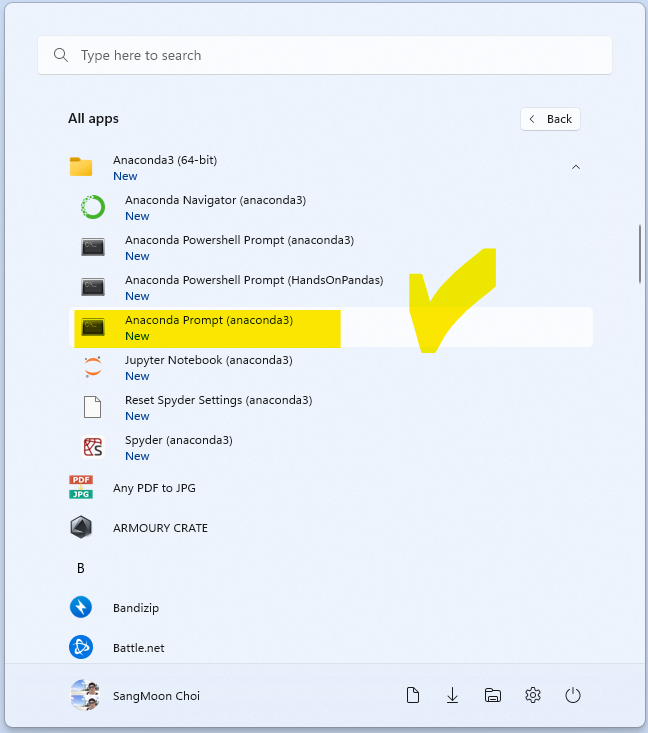Launch Anaconda Prompt (anaconda3) entry

point(331,327)
